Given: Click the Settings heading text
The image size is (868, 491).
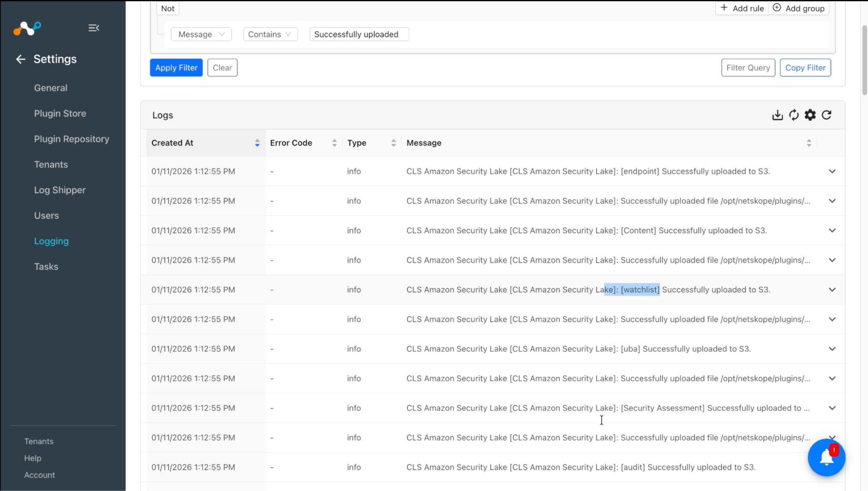Looking at the screenshot, I should pyautogui.click(x=55, y=59).
